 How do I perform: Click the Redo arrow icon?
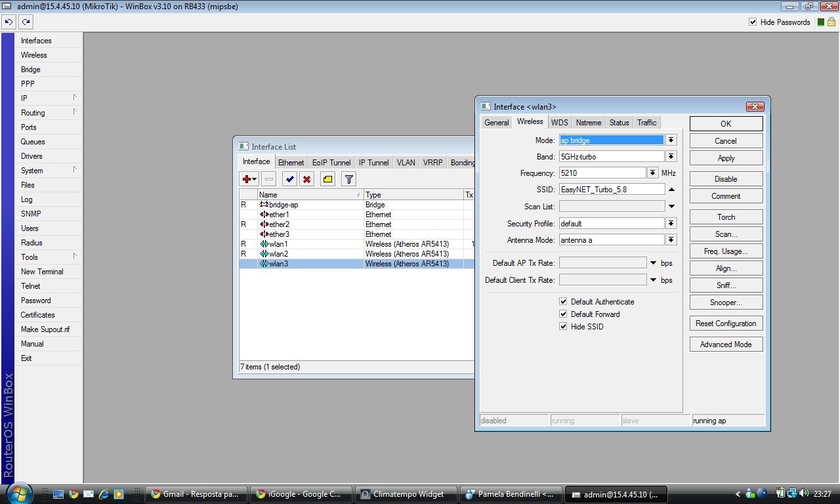pos(26,22)
